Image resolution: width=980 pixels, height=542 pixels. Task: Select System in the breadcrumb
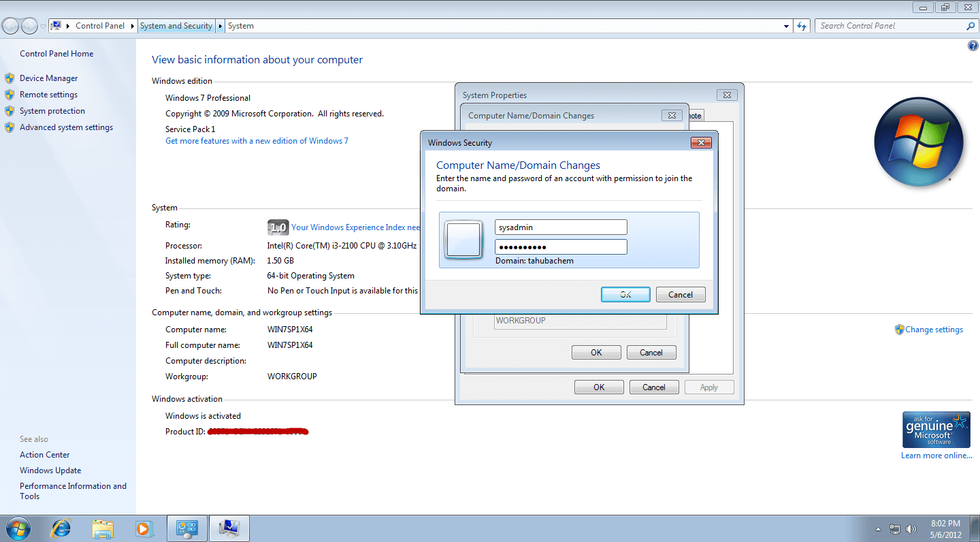(241, 26)
